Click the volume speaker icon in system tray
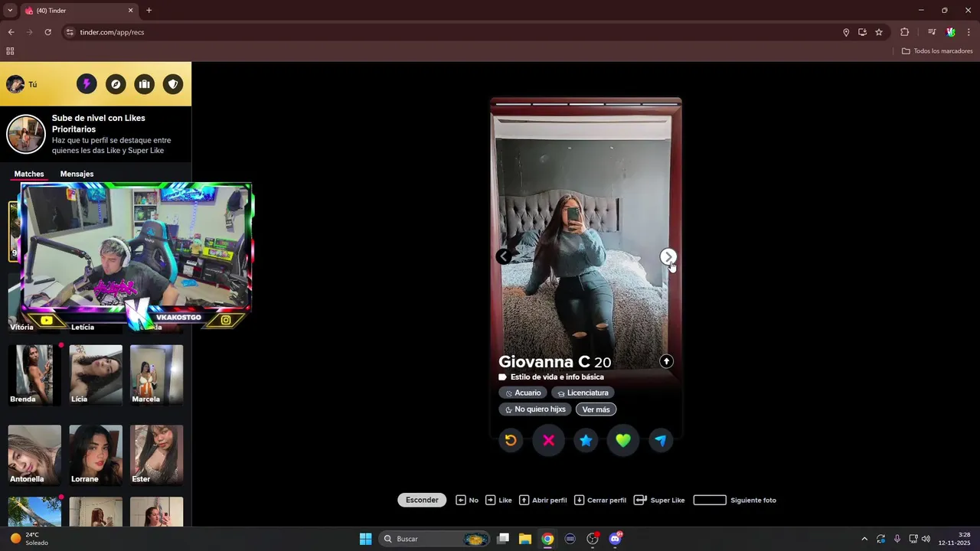 926,539
